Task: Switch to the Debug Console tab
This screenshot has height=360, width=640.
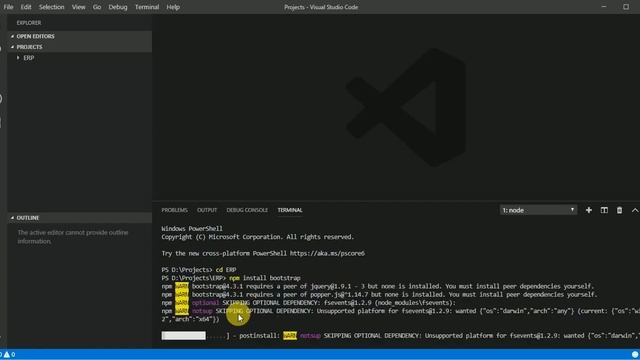Action: pos(247,210)
